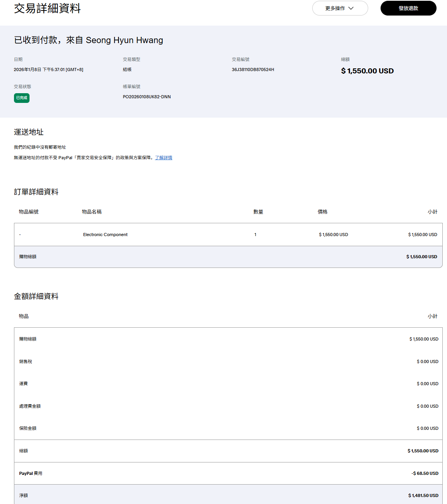Click the chevron arrow beside 更多操作
447x504 pixels.
tap(351, 8)
